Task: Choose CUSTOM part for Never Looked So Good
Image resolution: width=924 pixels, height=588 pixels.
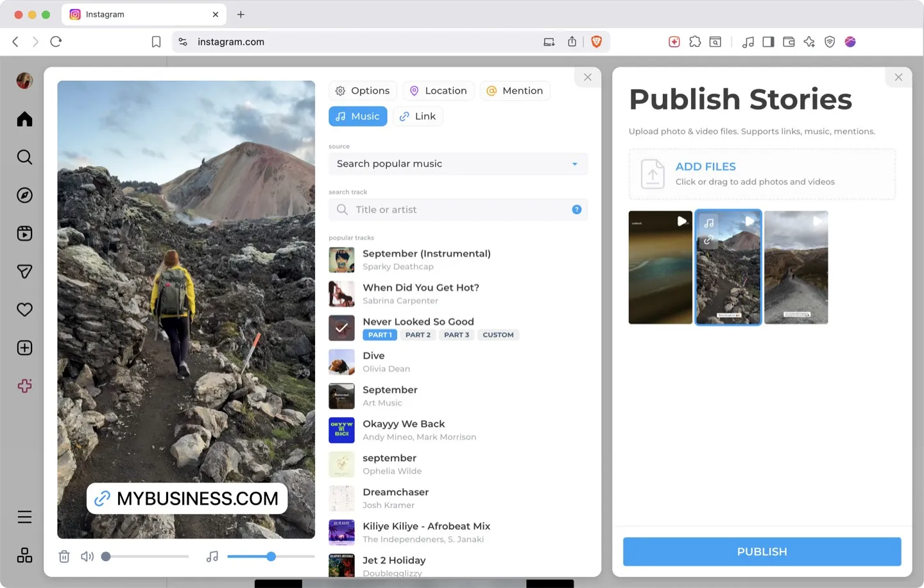Action: pyautogui.click(x=498, y=334)
